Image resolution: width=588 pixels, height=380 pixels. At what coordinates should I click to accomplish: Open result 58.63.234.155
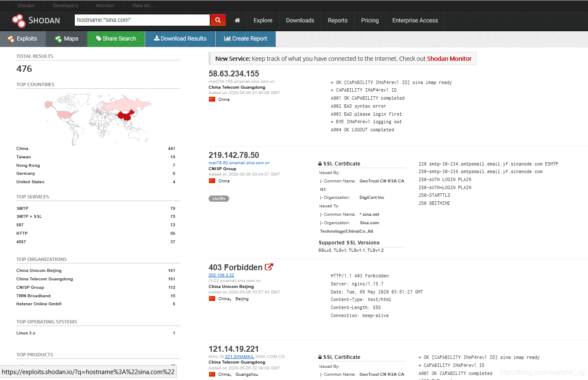(x=234, y=73)
